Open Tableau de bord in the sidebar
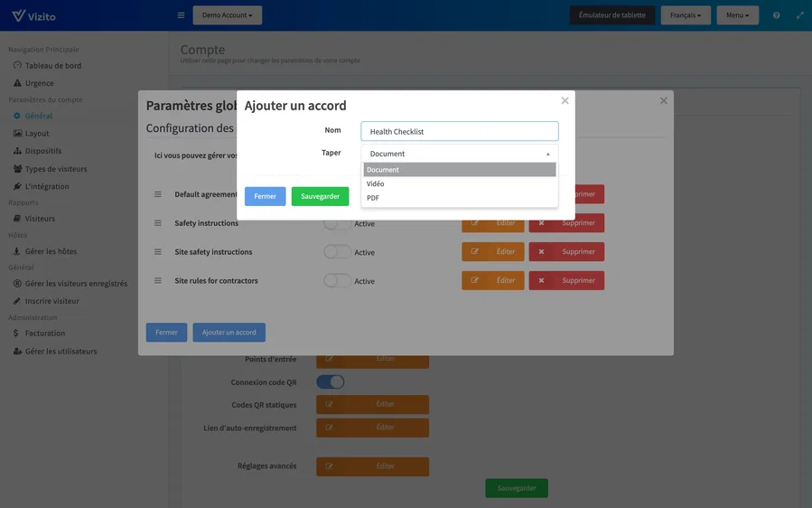This screenshot has height=508, width=812. coord(52,65)
